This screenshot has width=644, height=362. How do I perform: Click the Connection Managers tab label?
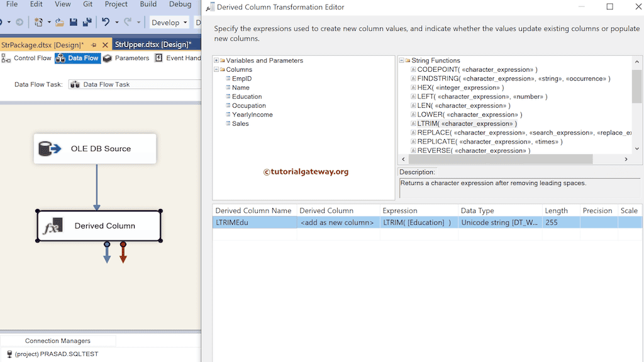coord(57,341)
